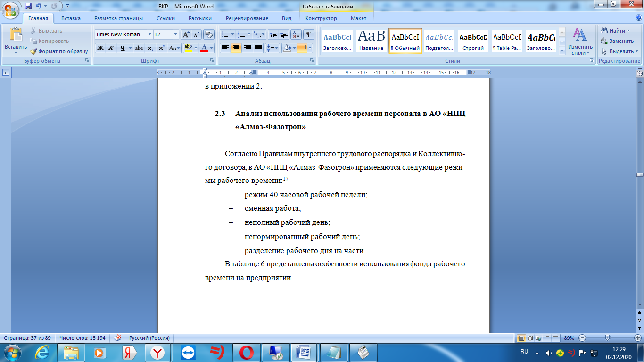Apply subscript formatting
Image resolution: width=644 pixels, height=362 pixels.
(150, 48)
